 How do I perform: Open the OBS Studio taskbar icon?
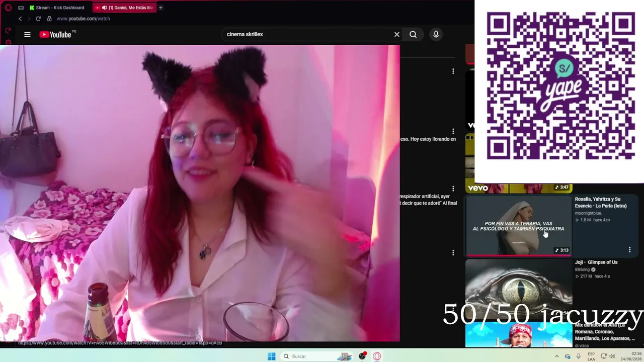point(362,356)
